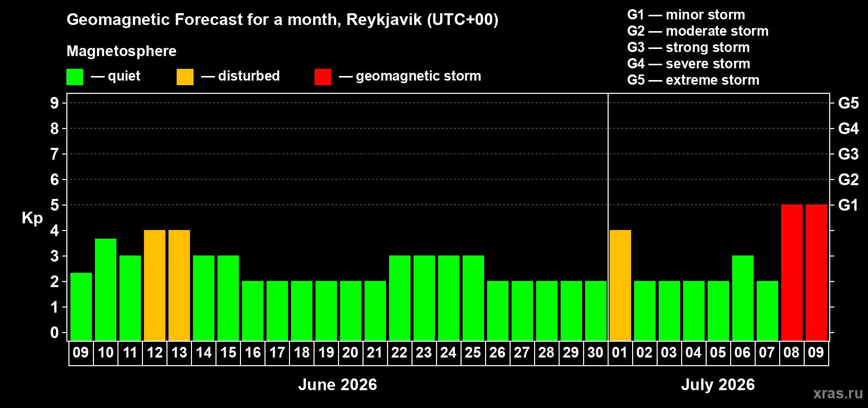The height and width of the screenshot is (408, 868).
Task: Click the July 07 green bar
Action: pos(767,311)
